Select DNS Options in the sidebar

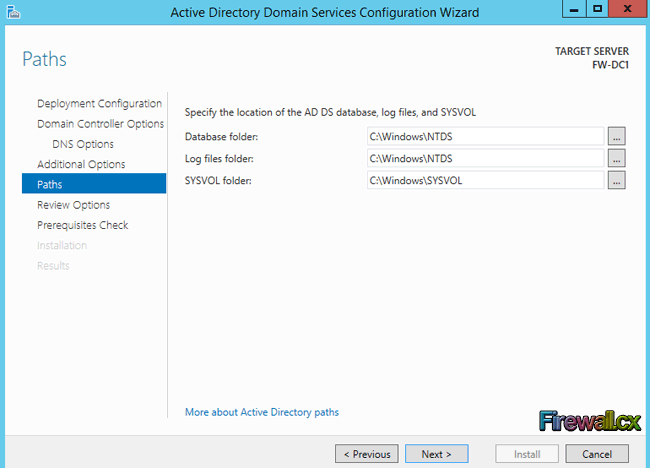tap(83, 144)
